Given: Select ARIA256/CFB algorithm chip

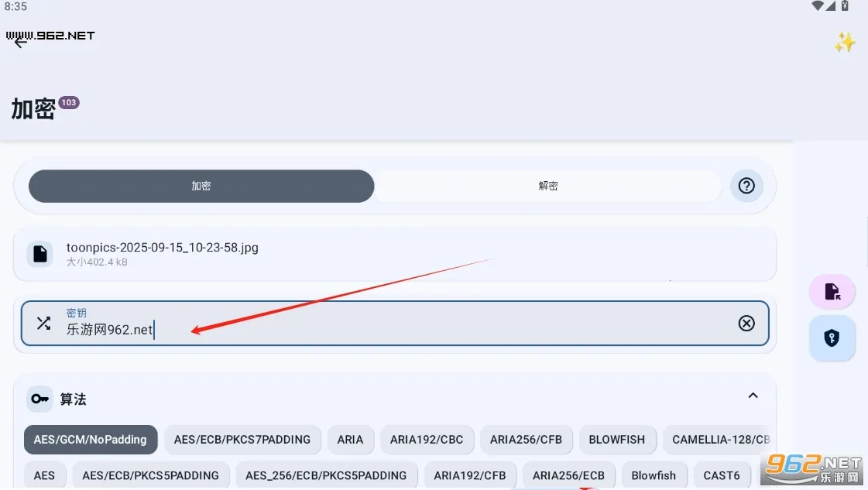Looking at the screenshot, I should click(x=526, y=440).
